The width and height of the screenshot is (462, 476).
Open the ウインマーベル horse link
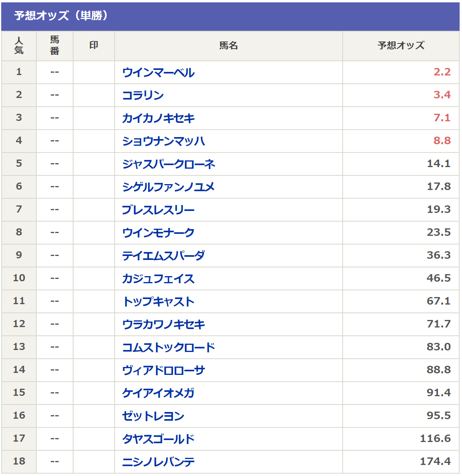(158, 73)
